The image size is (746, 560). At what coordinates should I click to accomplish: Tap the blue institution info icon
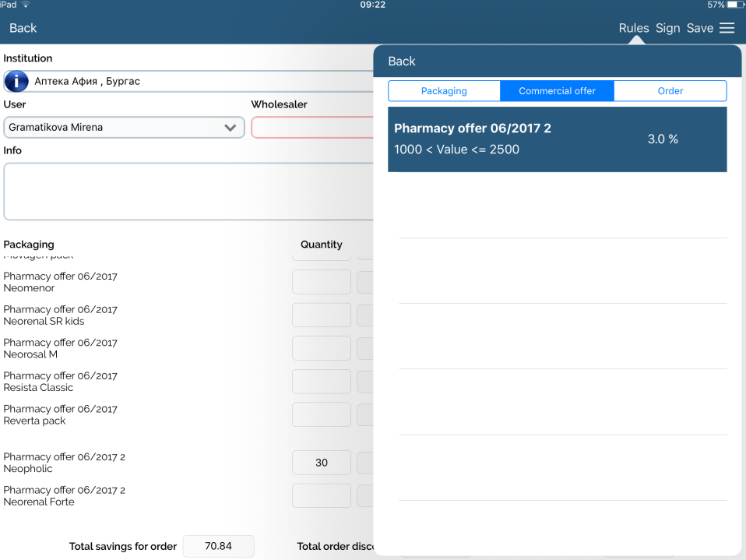click(16, 81)
